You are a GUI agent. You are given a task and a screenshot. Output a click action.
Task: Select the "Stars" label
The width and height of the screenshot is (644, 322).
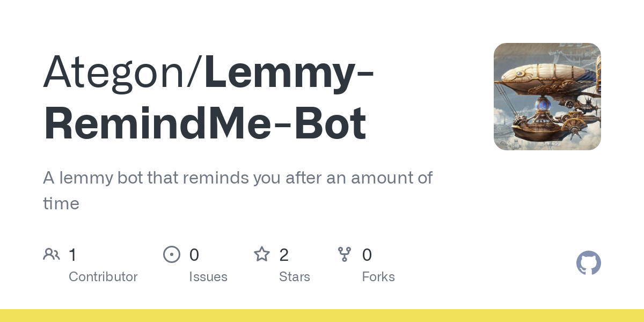pos(294,277)
